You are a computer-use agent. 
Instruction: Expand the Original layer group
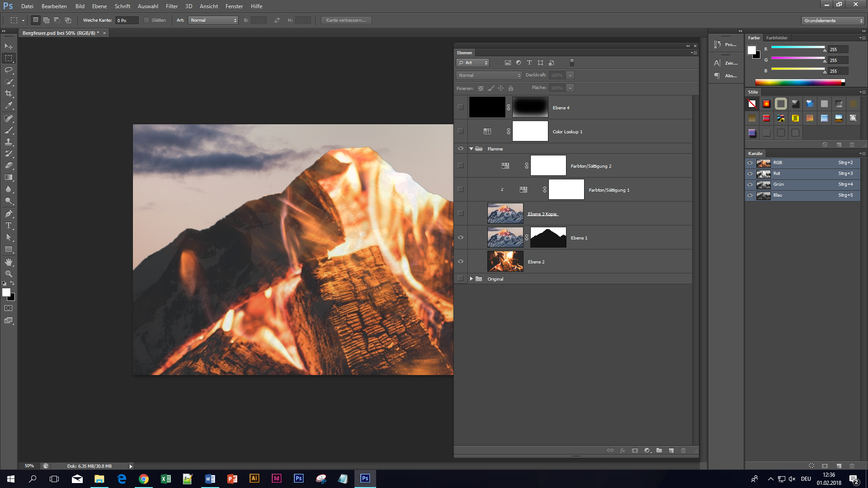472,279
